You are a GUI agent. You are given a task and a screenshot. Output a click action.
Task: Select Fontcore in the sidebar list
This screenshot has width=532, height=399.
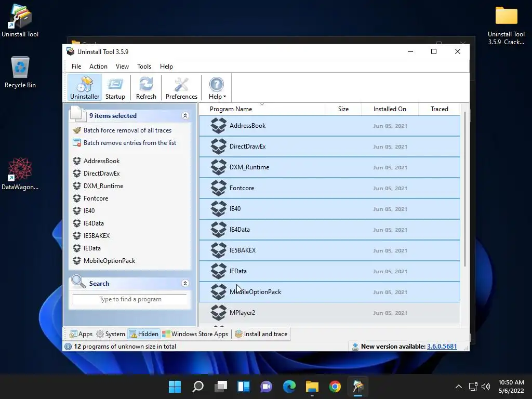point(96,198)
